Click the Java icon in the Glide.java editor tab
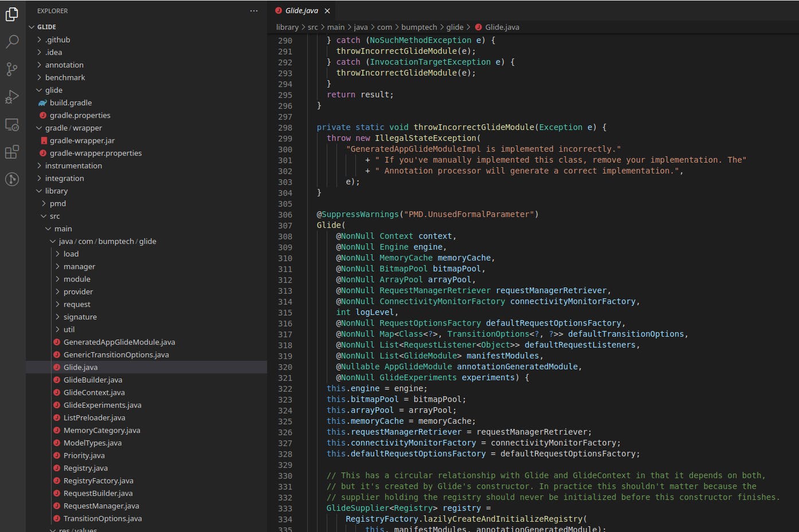Viewport: 799px width, 532px height. coord(279,11)
